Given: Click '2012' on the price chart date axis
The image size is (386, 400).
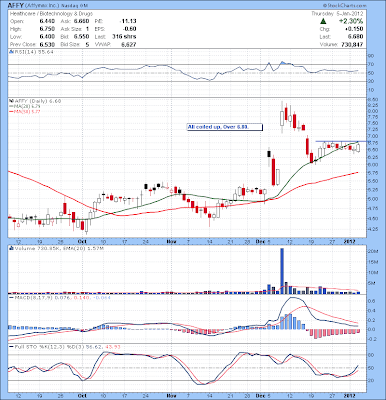Looking at the screenshot, I should point(350,241).
